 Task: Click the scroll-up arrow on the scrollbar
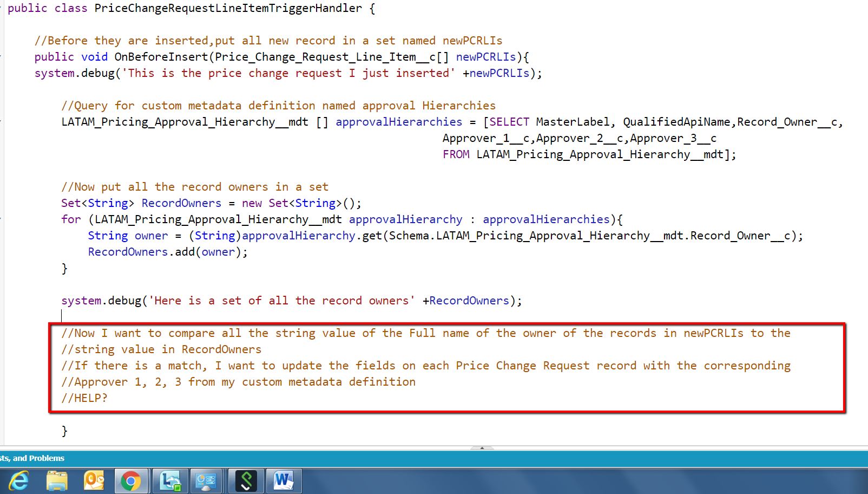point(482,448)
